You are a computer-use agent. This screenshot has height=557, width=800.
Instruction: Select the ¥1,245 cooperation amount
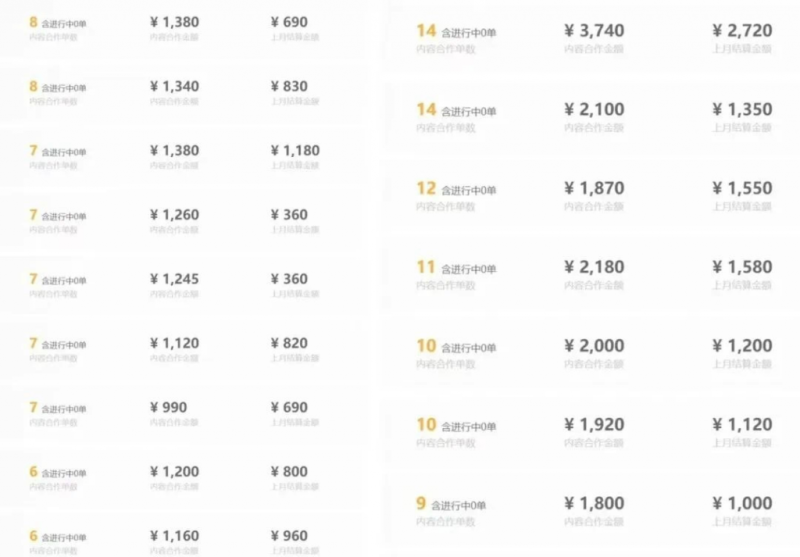coord(174,279)
